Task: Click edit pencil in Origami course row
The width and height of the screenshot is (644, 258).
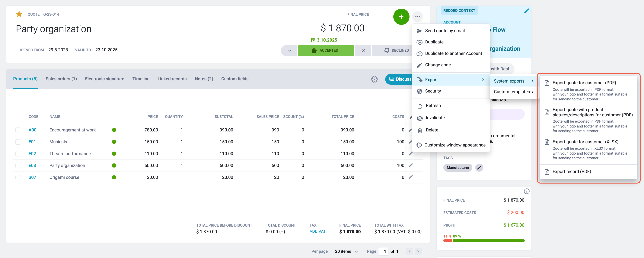Action: (410, 177)
